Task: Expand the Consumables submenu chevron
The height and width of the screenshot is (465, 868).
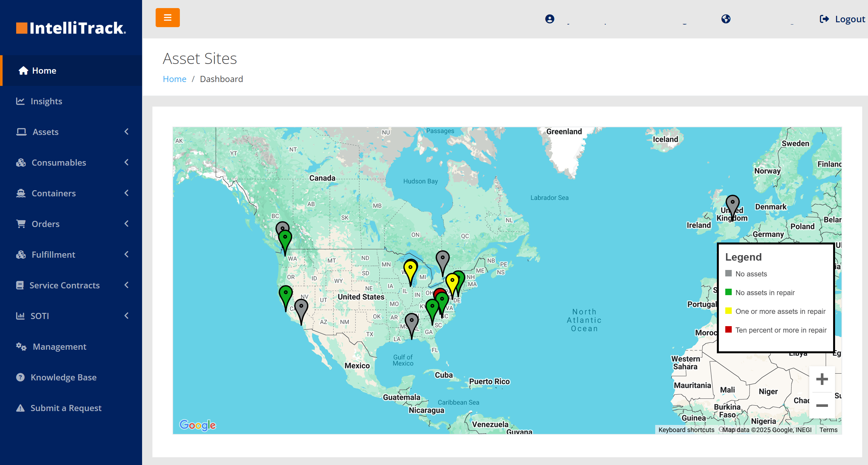Action: click(x=126, y=162)
